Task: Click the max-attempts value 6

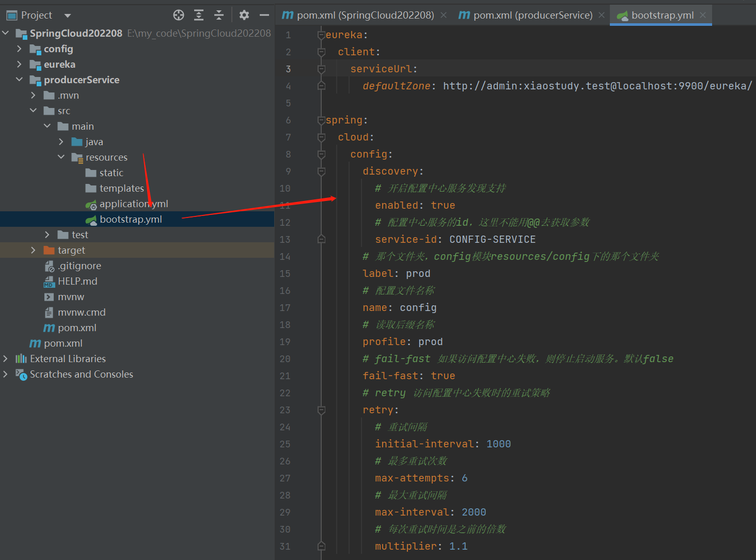Action: 465,478
